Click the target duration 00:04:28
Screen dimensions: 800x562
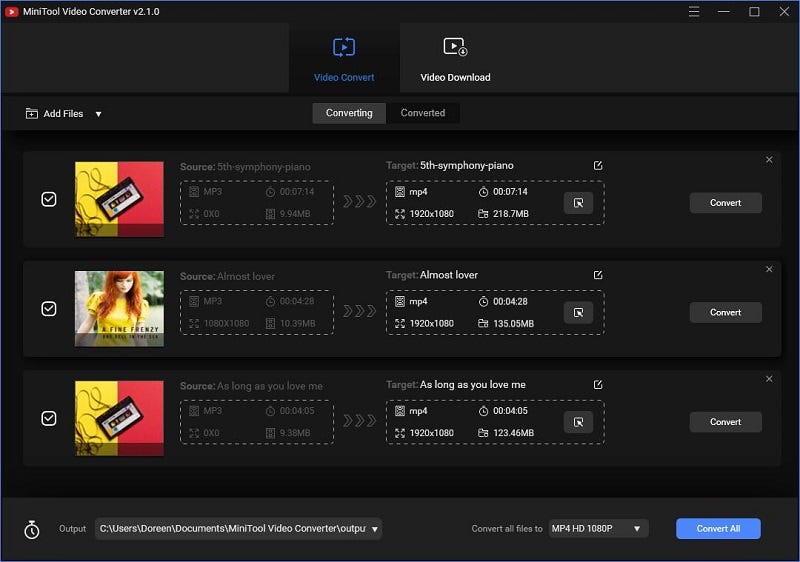pos(510,301)
